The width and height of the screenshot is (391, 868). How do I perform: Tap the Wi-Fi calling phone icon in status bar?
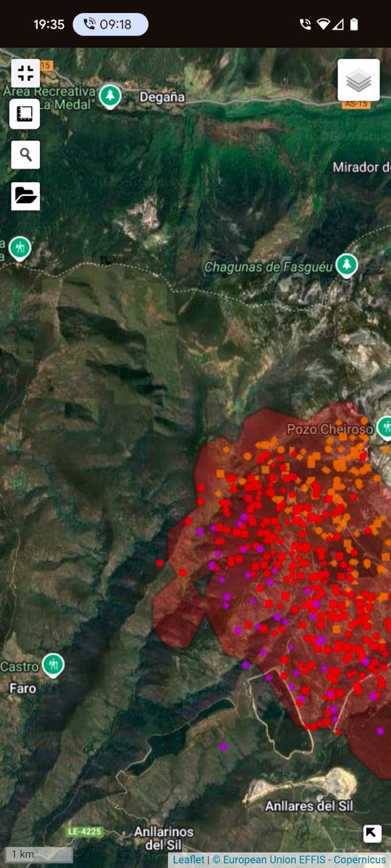305,25
